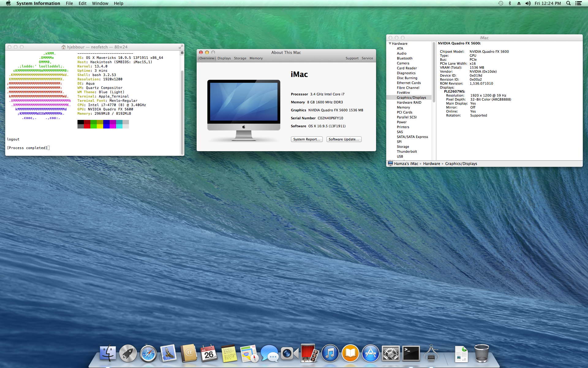Click the System Information sidebar scrollbar

coord(434,72)
